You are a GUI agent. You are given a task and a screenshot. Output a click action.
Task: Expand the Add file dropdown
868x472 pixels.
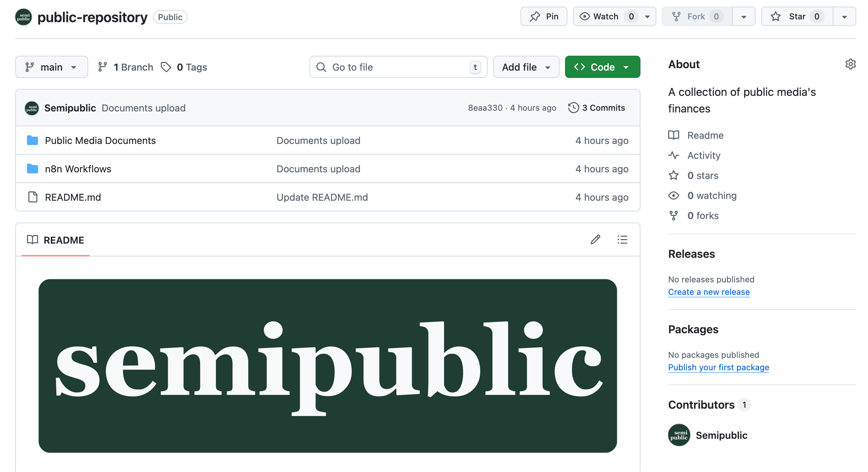(x=526, y=67)
